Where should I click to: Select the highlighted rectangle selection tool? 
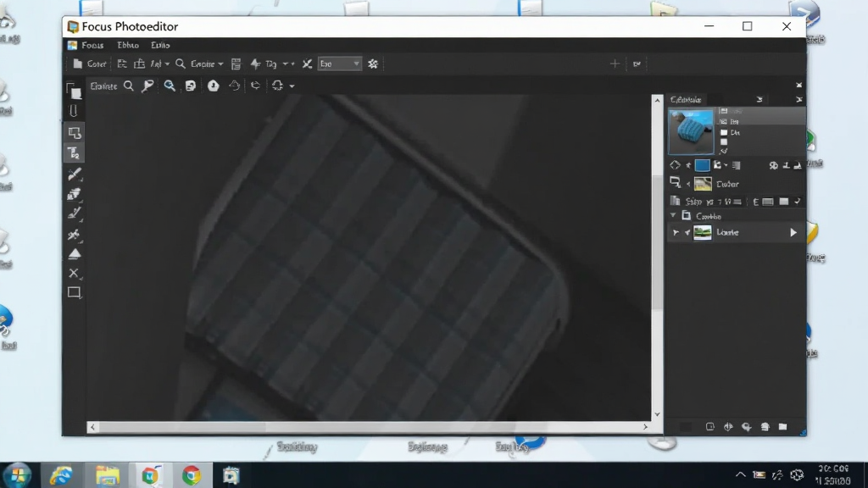point(75,133)
